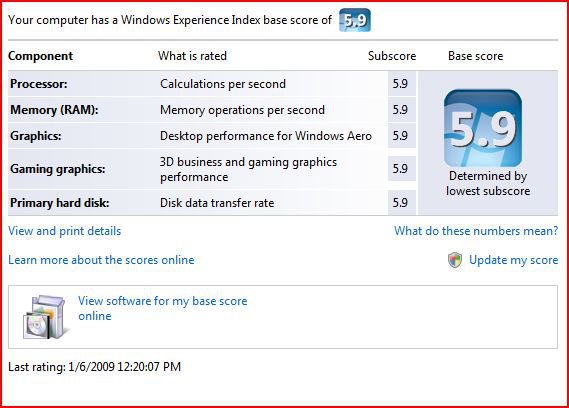Open What do these numbers mean?
Viewport: 569px width, 408px height.
click(476, 231)
